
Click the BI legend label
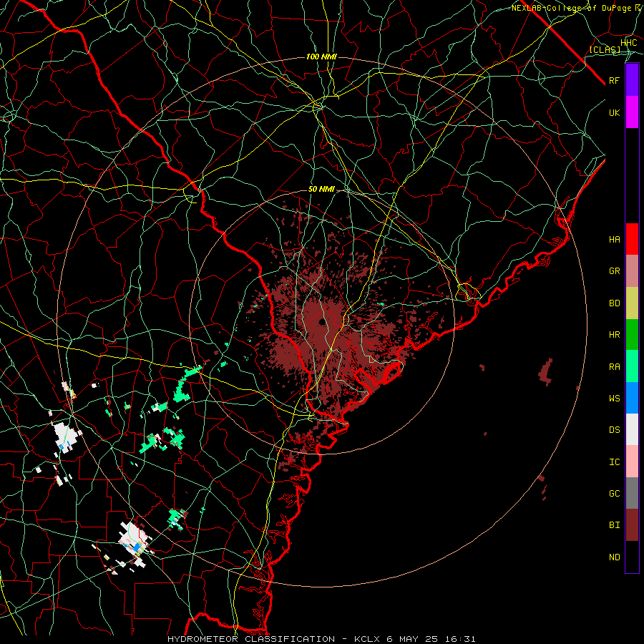coord(615,525)
